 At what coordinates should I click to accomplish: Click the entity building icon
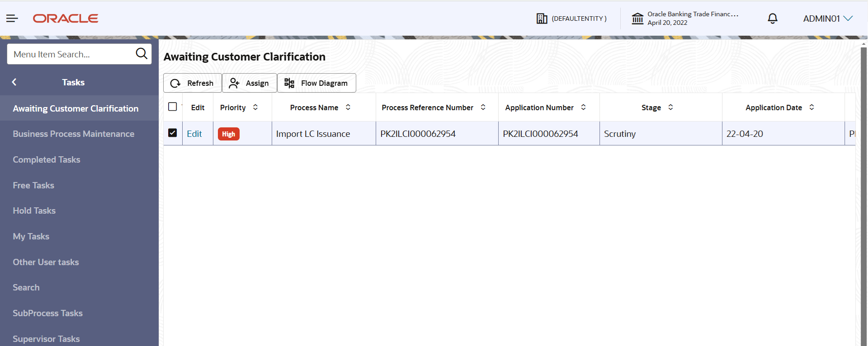click(x=542, y=19)
